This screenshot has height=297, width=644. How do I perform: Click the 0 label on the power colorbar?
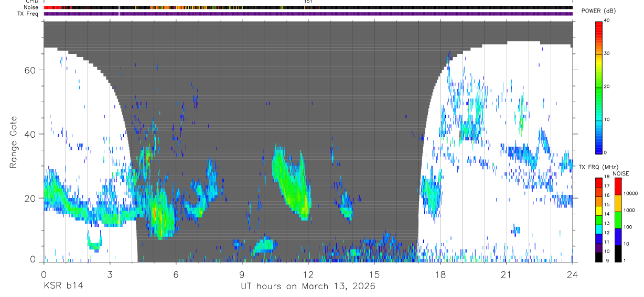click(605, 152)
